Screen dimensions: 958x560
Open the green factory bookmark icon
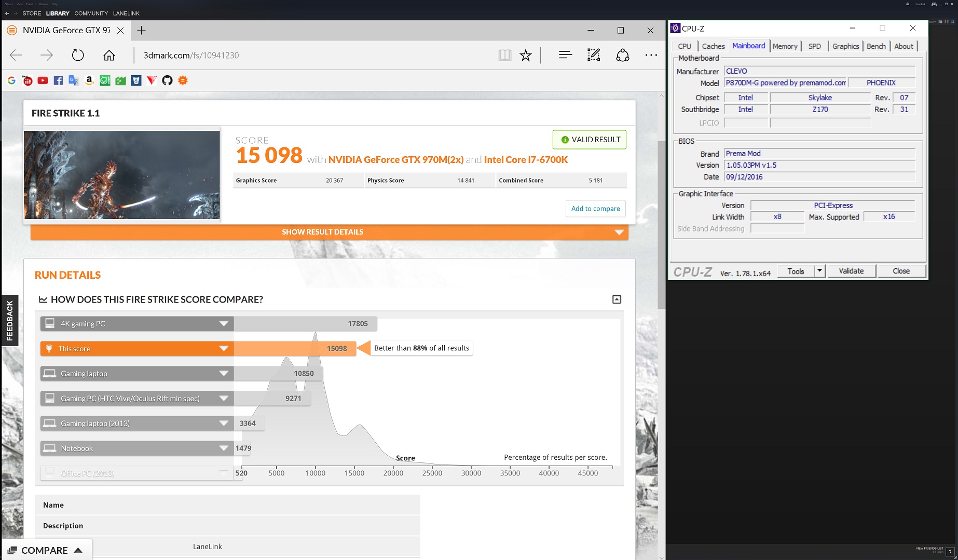click(x=120, y=80)
